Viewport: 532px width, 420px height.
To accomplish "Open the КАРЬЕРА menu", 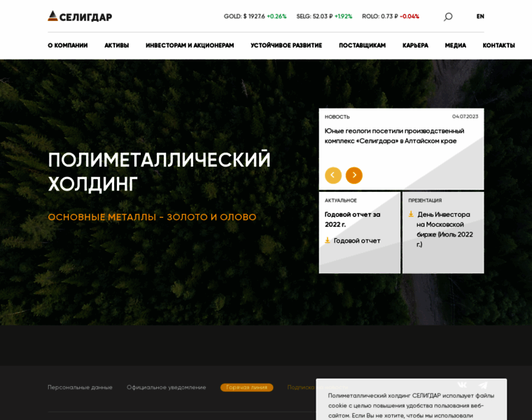I will [415, 45].
